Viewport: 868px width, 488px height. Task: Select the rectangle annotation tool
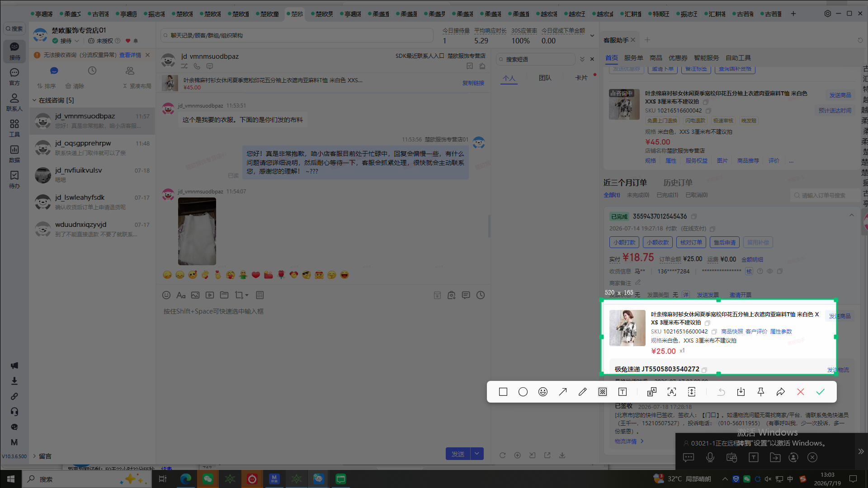(503, 392)
